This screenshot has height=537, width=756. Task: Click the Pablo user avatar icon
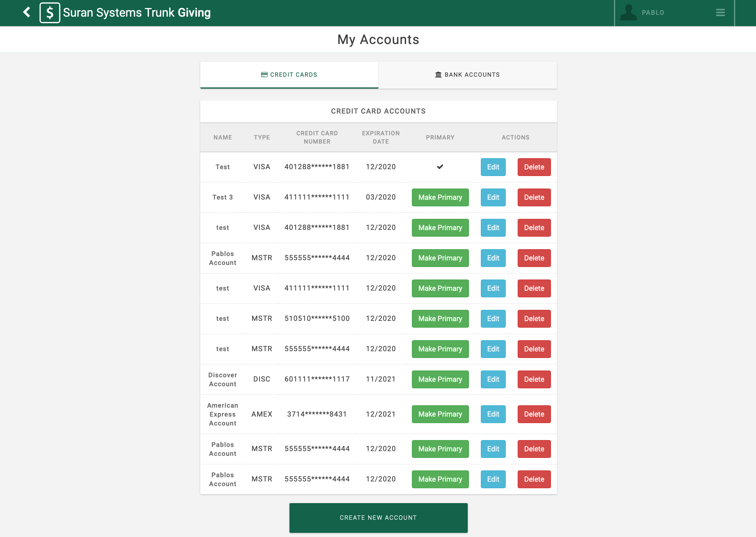[628, 12]
